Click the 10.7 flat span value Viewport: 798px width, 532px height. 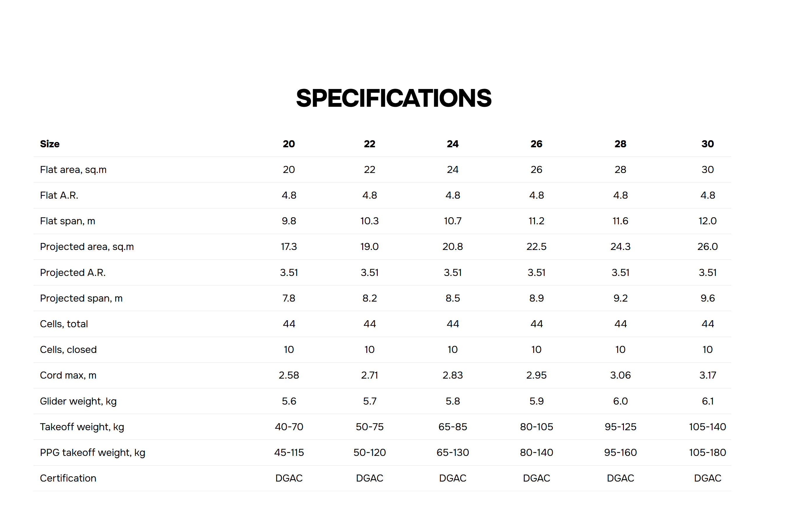453,221
